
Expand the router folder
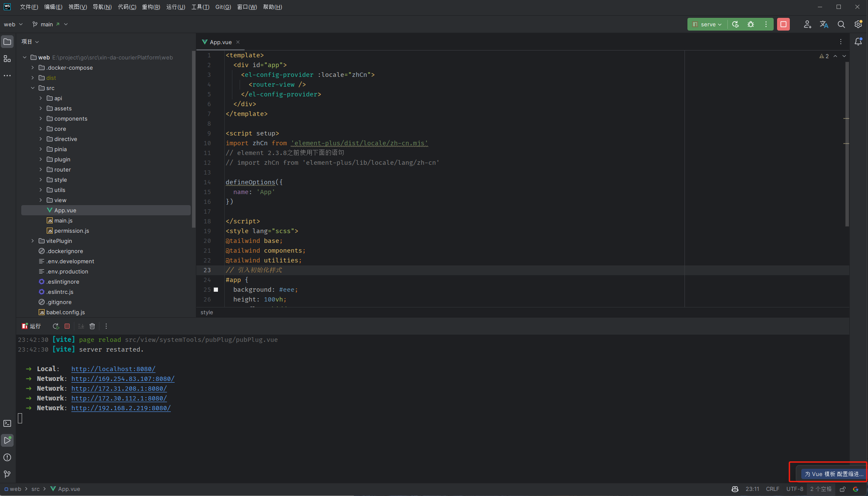[x=41, y=169]
